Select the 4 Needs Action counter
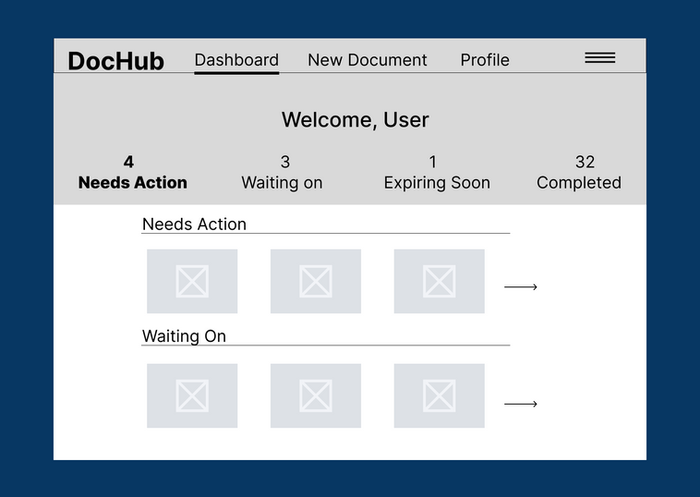Screen dimensions: 700x497 point(133,172)
